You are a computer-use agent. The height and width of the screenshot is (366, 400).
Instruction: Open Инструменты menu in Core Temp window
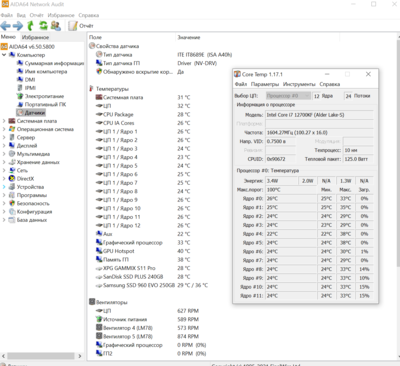click(299, 84)
